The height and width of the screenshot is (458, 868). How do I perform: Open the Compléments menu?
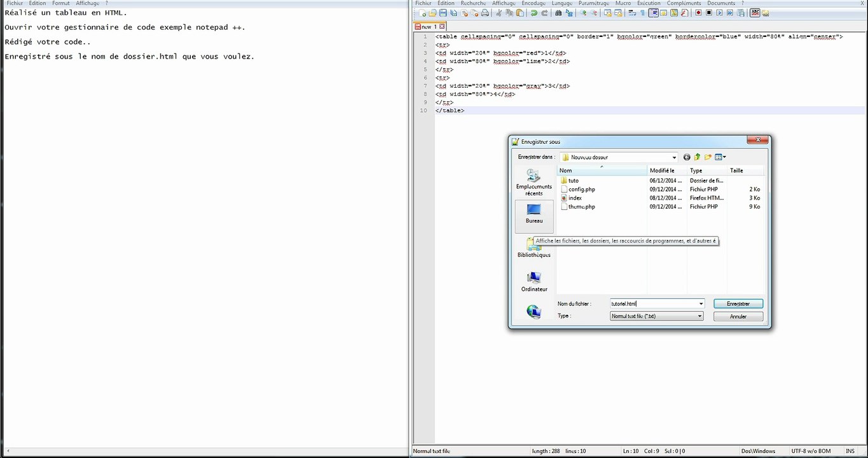pos(684,3)
